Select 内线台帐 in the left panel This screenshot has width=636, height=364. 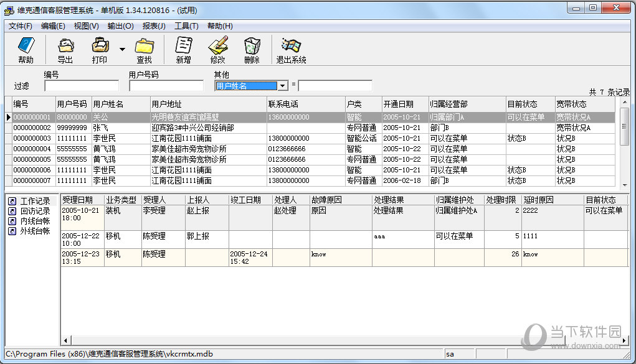[x=36, y=221]
